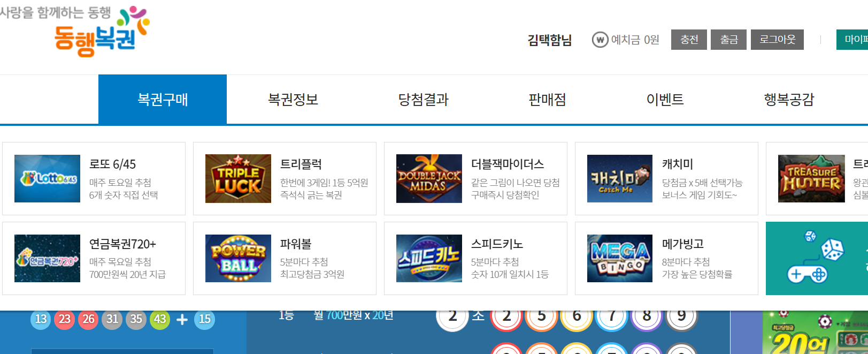This screenshot has height=354, width=868.
Task: Click '같은 그림이 나오면 당첨' text
Action: coord(516,183)
